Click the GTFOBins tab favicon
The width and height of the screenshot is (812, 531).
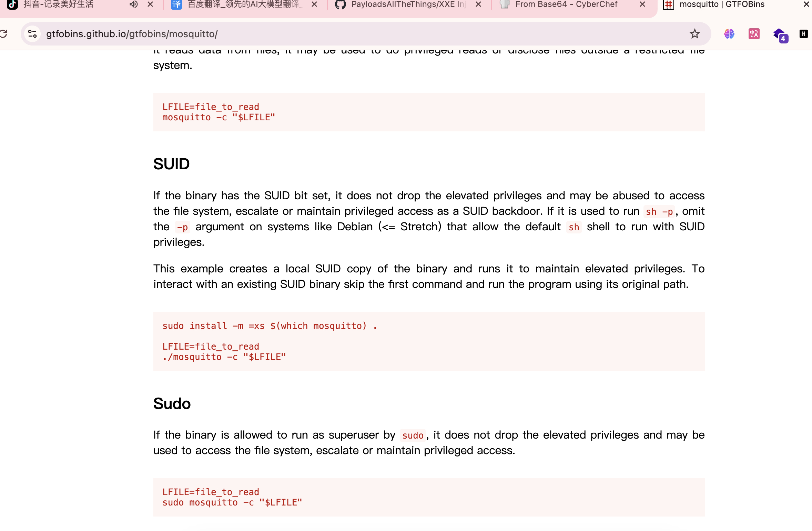coord(669,4)
